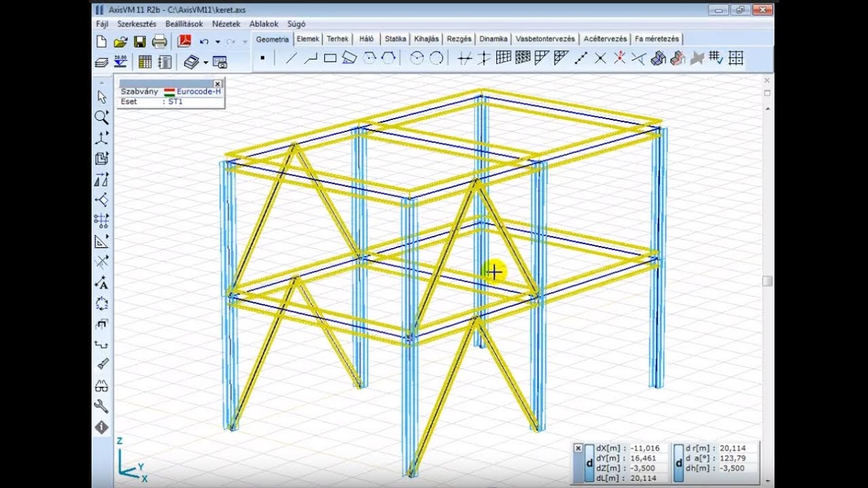
Task: Toggle the relative d button near dX
Action: tap(589, 463)
